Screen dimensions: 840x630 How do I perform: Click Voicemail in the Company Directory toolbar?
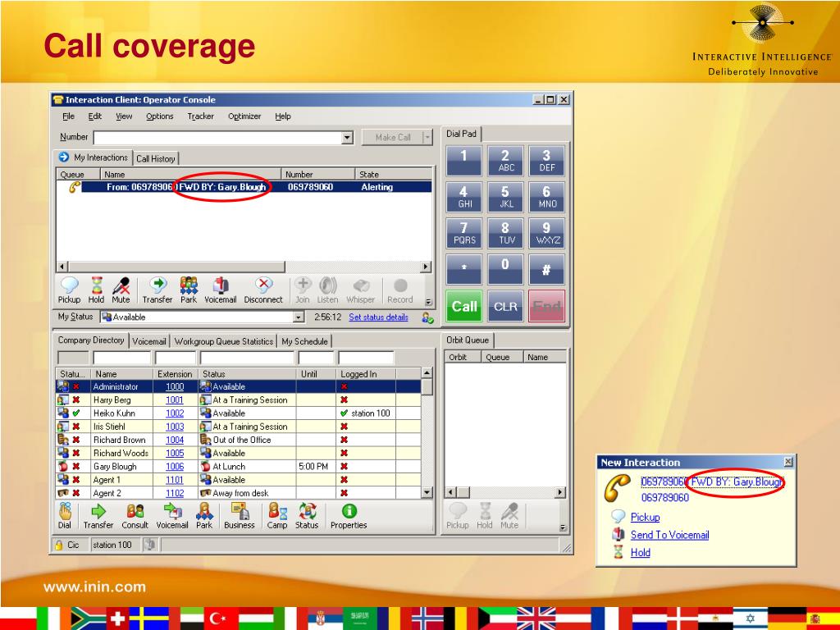click(x=172, y=517)
